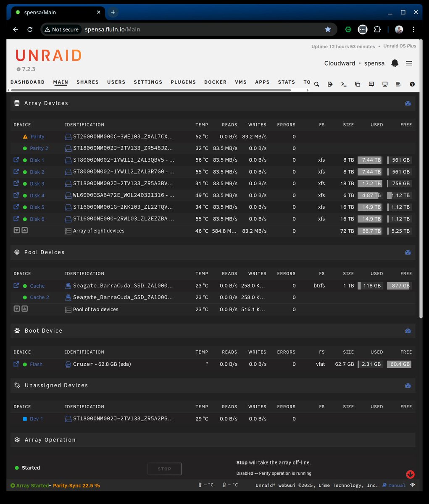Open the hamburger menu beside the bell
Viewport: 429px width, 504px height.
point(409,63)
